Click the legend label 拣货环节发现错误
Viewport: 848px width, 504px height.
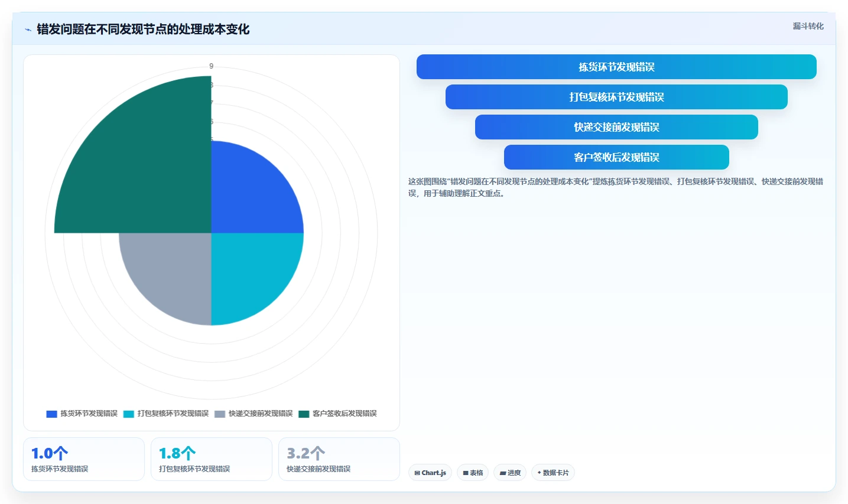(89, 414)
